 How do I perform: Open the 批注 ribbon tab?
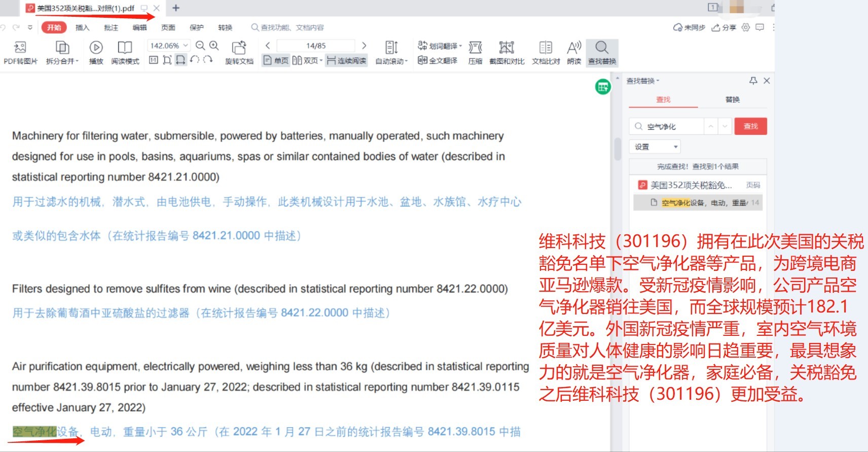pos(111,27)
